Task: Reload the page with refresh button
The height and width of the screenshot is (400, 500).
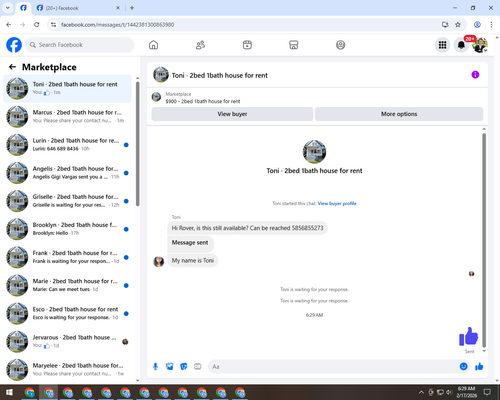Action: (37, 25)
